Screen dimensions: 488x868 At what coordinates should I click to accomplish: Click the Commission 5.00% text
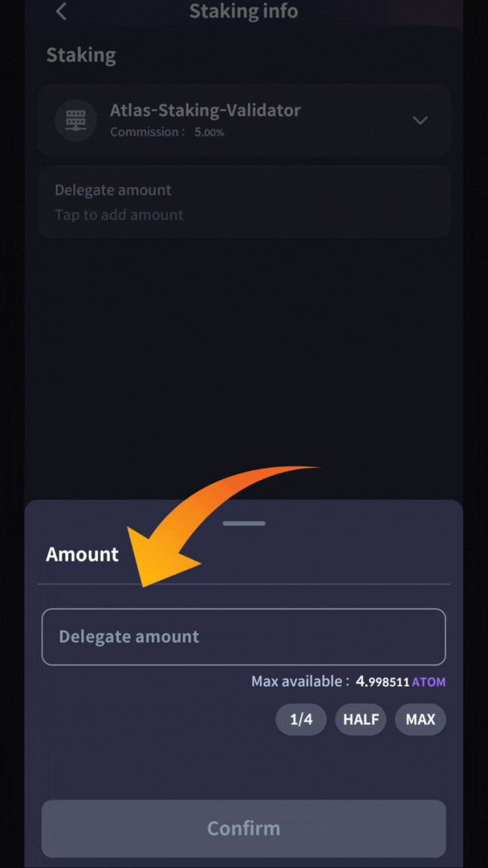(x=167, y=132)
